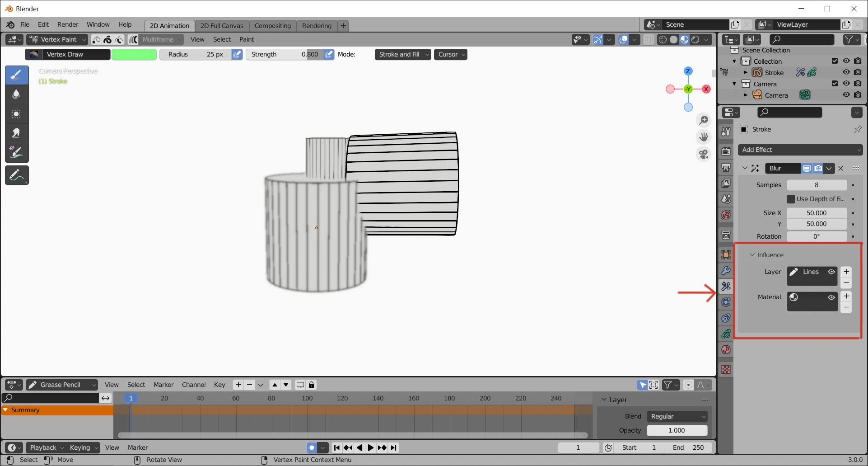868x466 pixels.
Task: Click the zoom viewport gizmo icon
Action: pos(704,120)
